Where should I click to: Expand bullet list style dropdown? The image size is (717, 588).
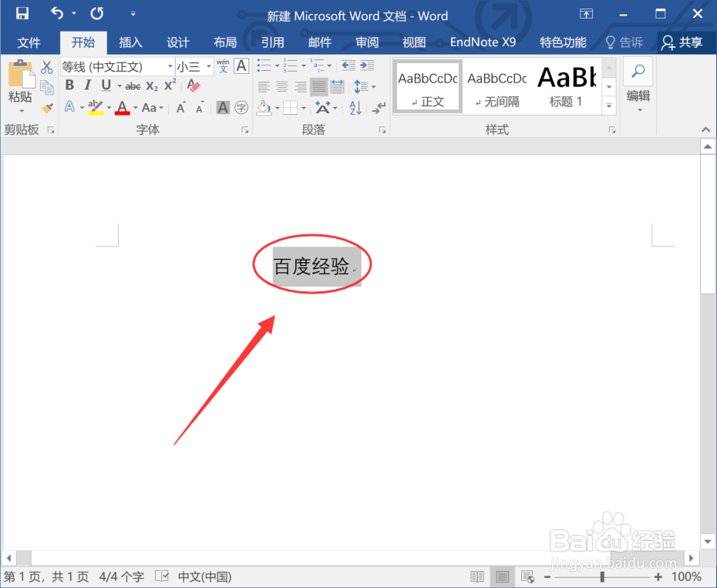[277, 66]
